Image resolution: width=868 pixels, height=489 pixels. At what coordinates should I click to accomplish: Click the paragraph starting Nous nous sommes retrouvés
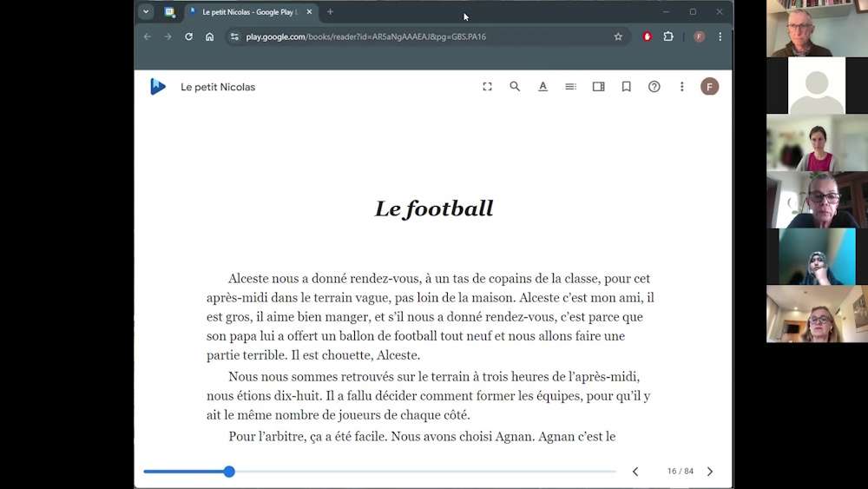point(429,396)
